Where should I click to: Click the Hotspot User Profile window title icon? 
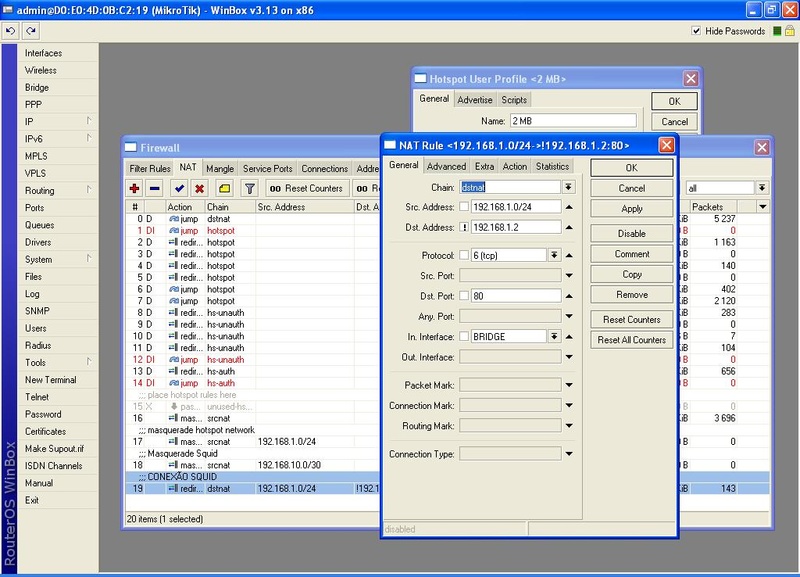(x=420, y=79)
